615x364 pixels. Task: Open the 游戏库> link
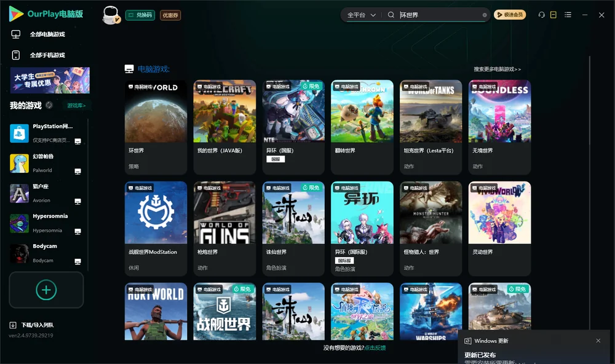tap(76, 106)
